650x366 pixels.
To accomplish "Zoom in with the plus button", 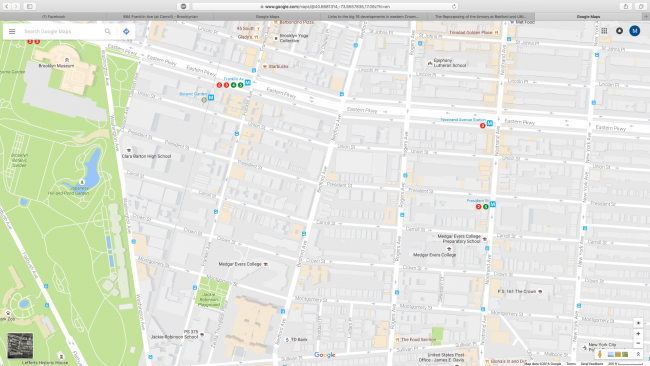I will point(638,334).
